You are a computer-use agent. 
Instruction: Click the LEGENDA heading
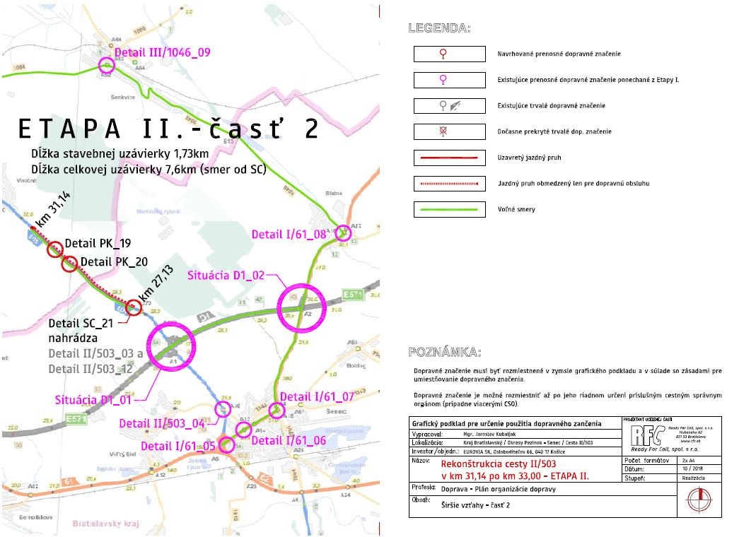click(439, 29)
